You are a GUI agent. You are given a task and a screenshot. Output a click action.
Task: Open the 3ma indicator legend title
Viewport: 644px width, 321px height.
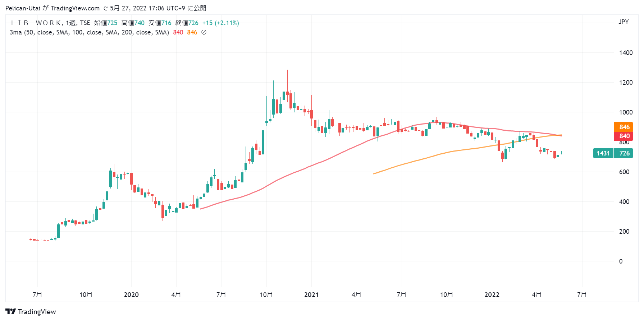[89, 32]
